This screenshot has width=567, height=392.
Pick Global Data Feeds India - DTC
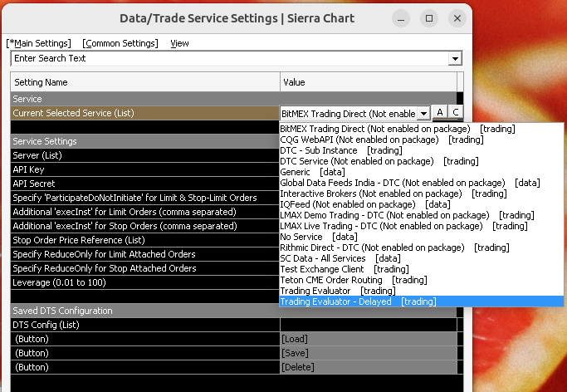pos(422,183)
